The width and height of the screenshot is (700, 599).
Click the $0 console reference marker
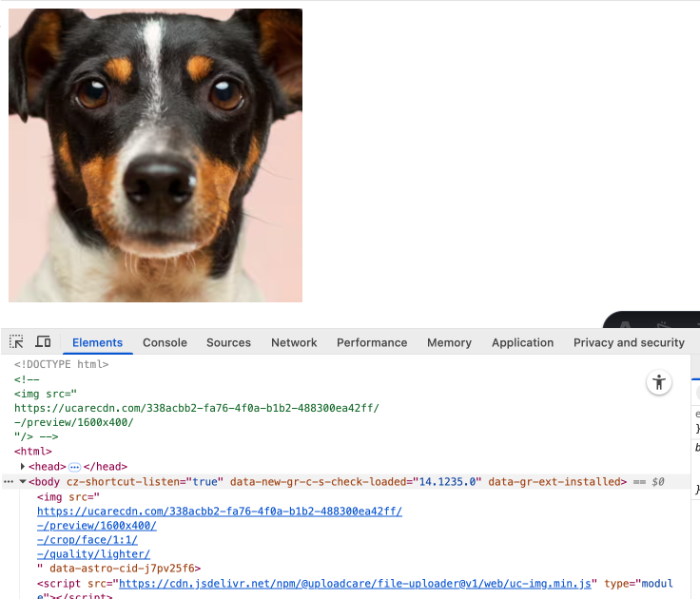point(657,482)
